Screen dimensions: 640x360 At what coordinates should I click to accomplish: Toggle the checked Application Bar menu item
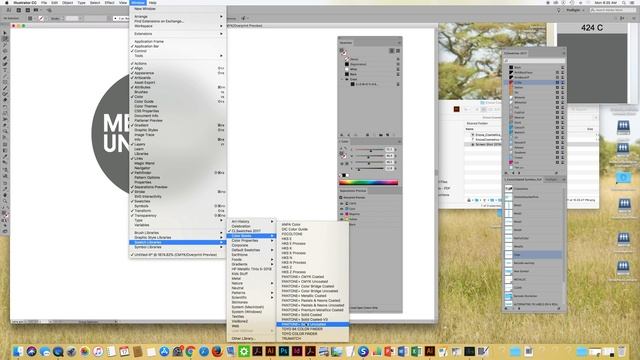tap(178, 46)
